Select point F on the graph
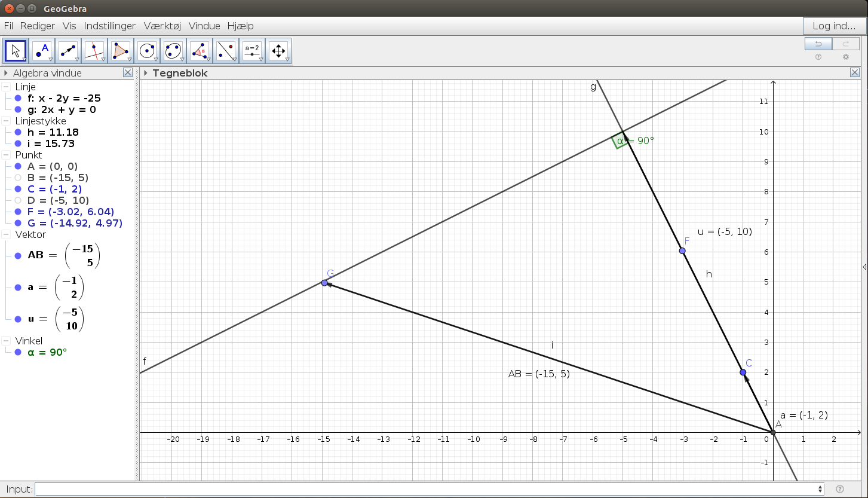The image size is (868, 498). click(682, 250)
